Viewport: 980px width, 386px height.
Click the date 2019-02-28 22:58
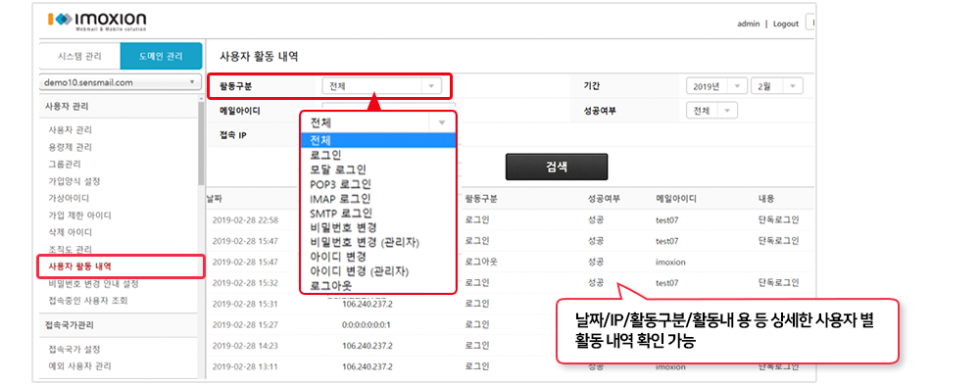tap(245, 219)
